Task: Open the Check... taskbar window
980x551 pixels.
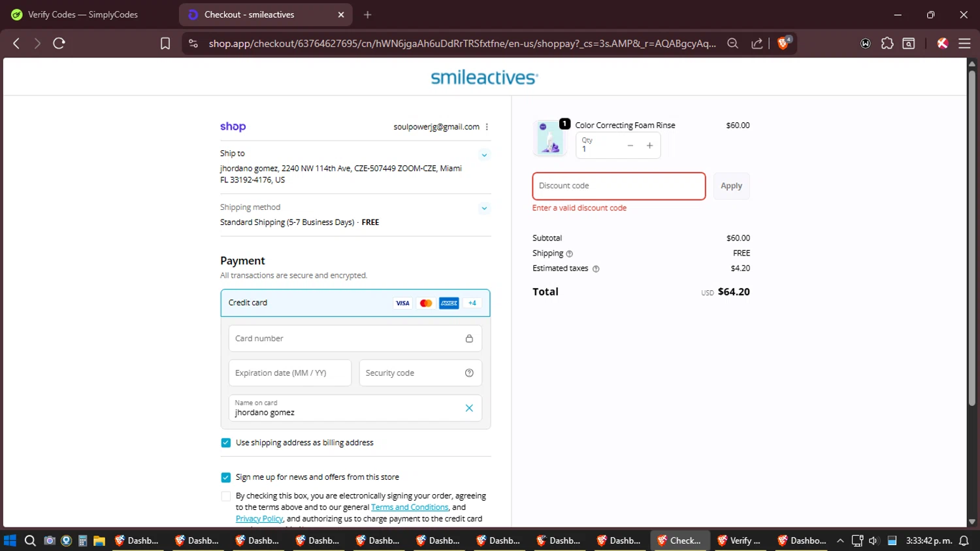Action: (x=679, y=541)
